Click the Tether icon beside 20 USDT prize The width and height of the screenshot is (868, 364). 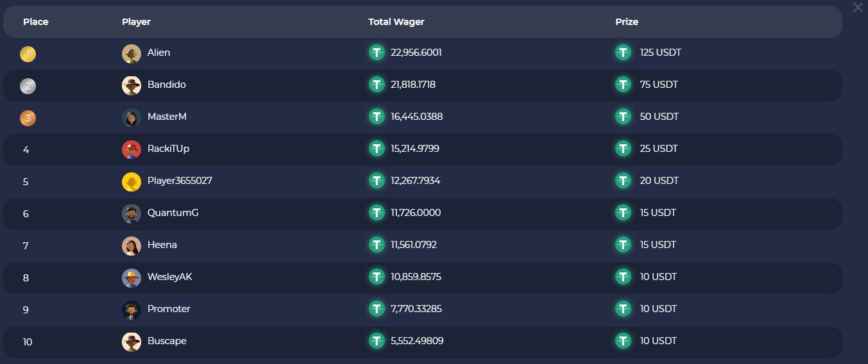(623, 181)
